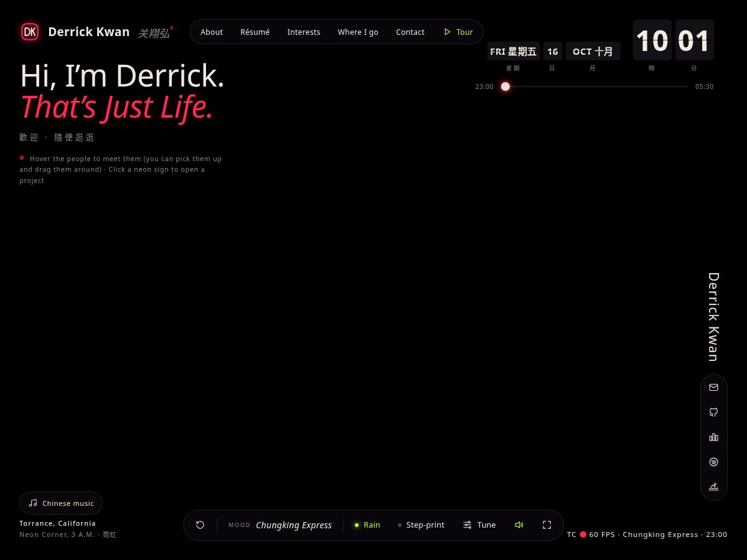
Task: Open the Résumé nav item
Action: 255,32
